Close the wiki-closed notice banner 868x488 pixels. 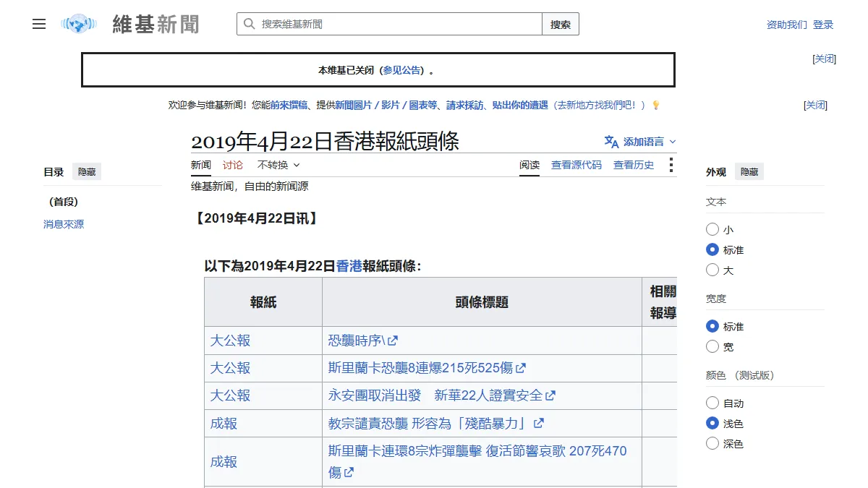(x=825, y=59)
